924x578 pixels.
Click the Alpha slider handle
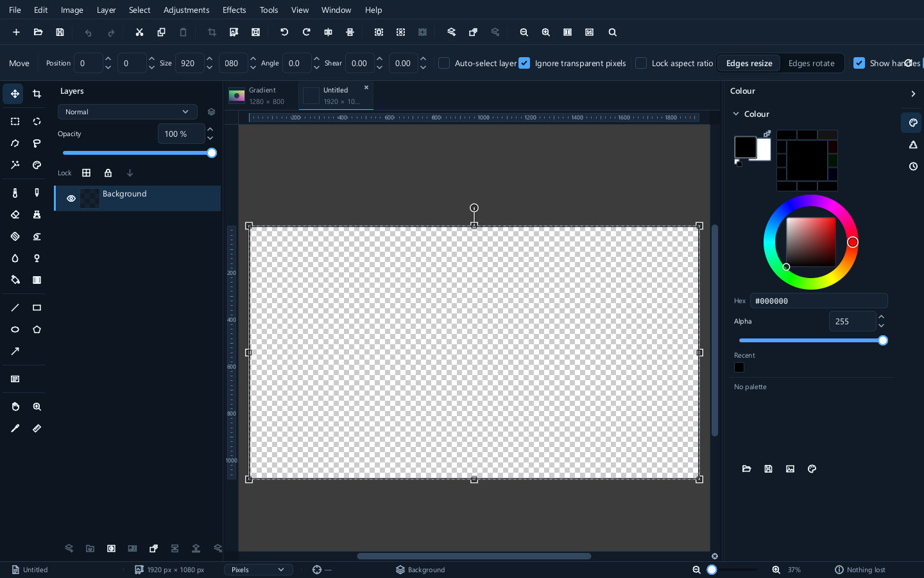click(883, 340)
